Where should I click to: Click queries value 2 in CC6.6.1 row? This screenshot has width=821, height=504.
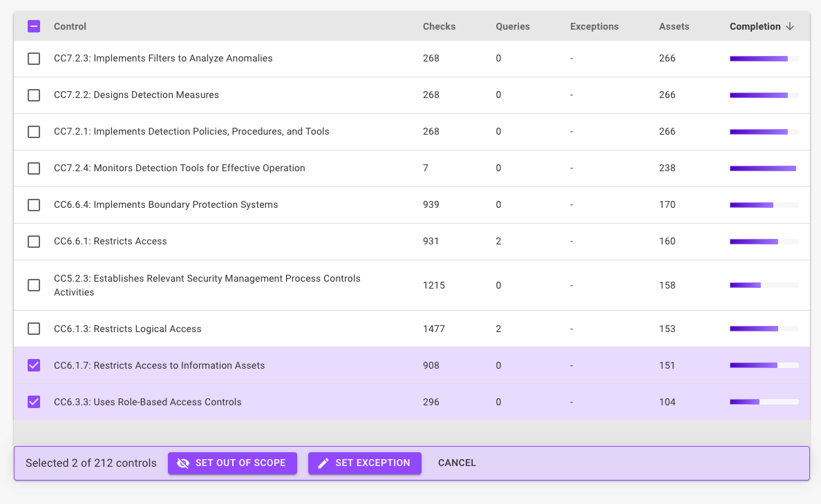[x=498, y=241]
